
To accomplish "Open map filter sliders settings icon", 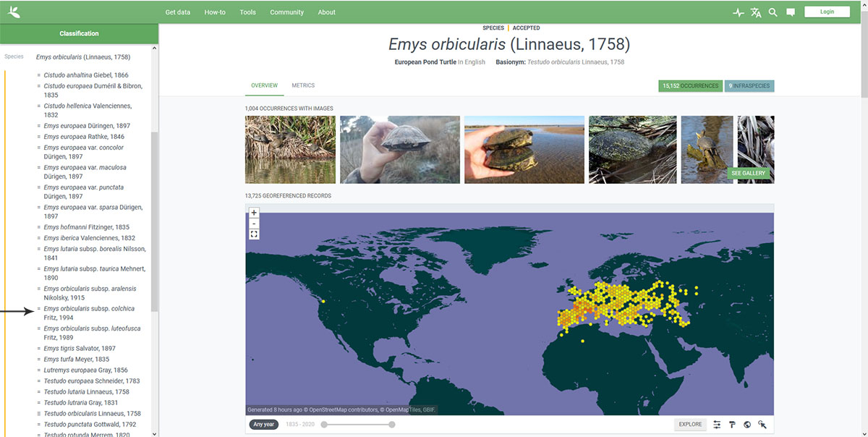I will [717, 425].
